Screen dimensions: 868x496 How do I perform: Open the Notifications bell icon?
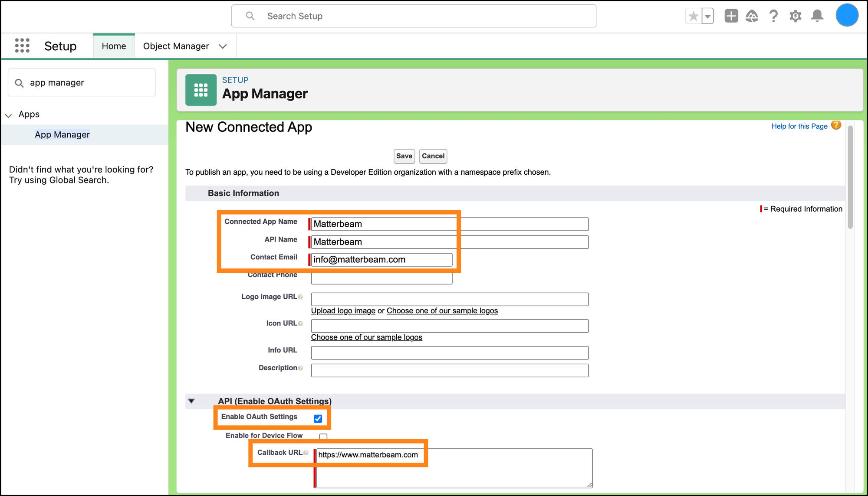[817, 16]
